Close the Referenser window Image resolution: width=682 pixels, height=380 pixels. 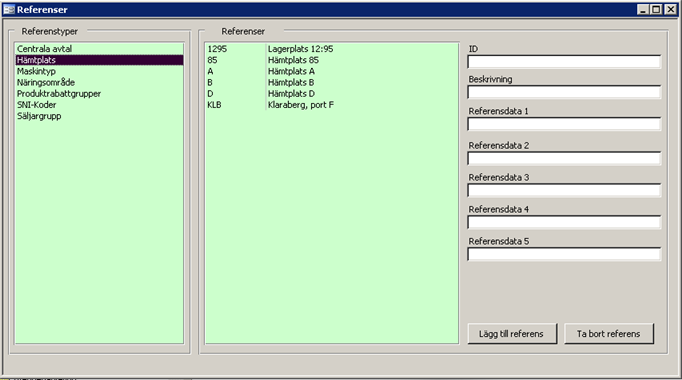[x=671, y=10]
